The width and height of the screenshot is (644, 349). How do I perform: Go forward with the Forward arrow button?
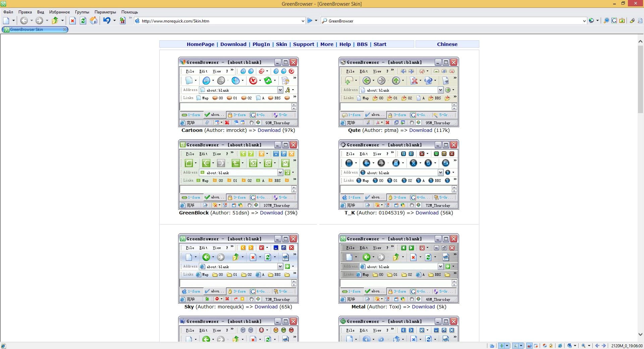click(x=39, y=21)
